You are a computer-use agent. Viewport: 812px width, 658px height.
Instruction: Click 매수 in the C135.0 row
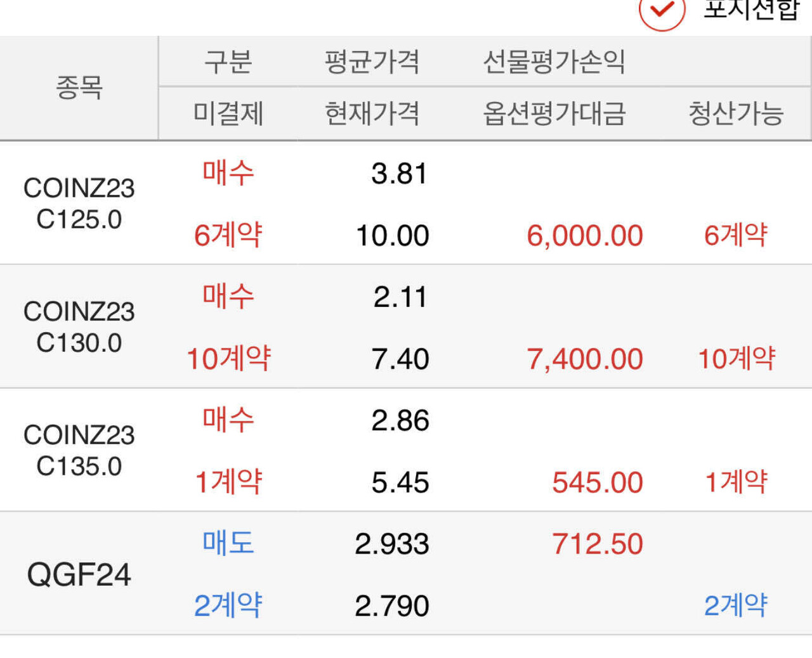(228, 420)
